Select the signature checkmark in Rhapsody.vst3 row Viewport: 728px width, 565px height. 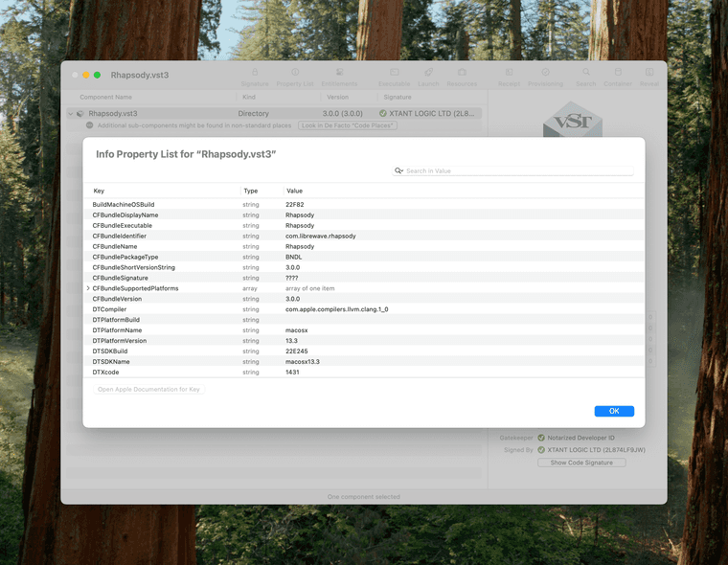382,113
